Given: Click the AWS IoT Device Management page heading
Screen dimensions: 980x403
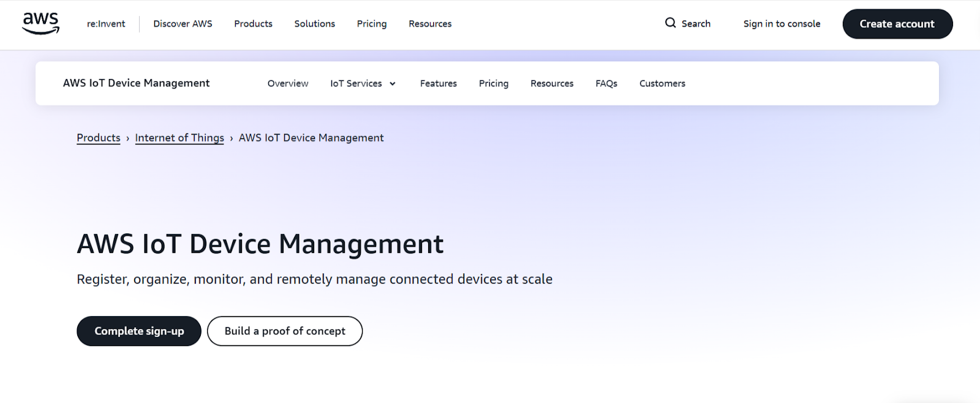Looking at the screenshot, I should [x=260, y=244].
